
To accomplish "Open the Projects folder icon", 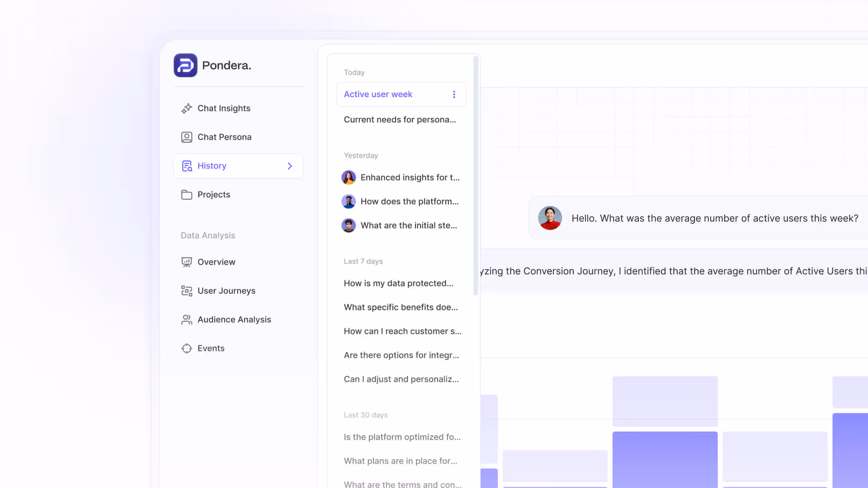I will [187, 194].
